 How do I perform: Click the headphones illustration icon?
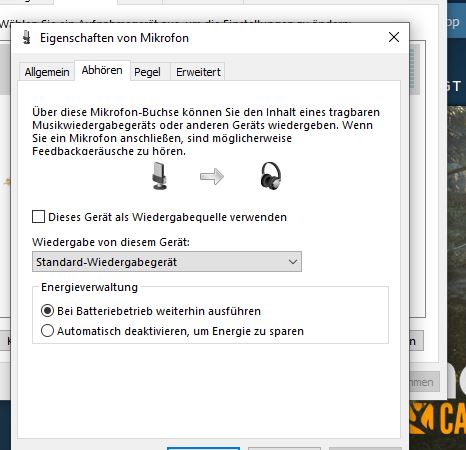click(x=271, y=176)
